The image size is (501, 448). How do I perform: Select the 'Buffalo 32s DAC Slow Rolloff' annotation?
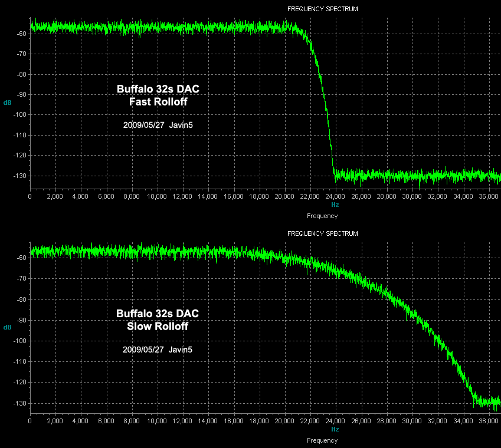tap(158, 319)
